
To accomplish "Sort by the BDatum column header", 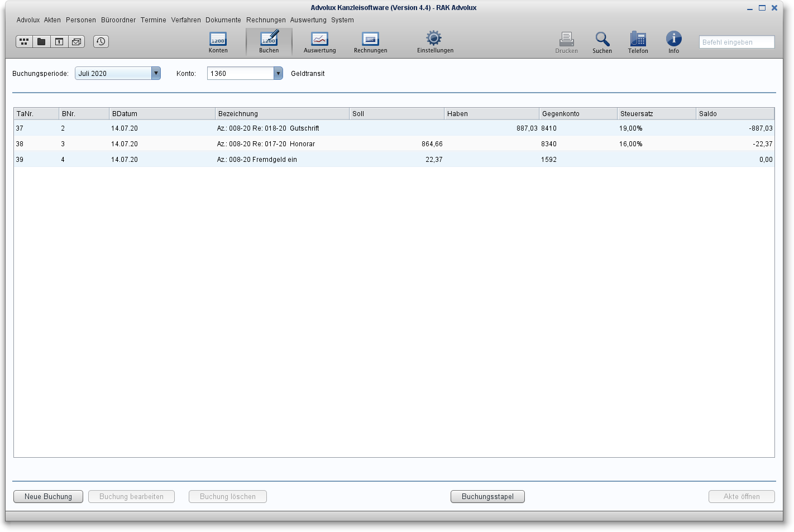I will coord(162,113).
